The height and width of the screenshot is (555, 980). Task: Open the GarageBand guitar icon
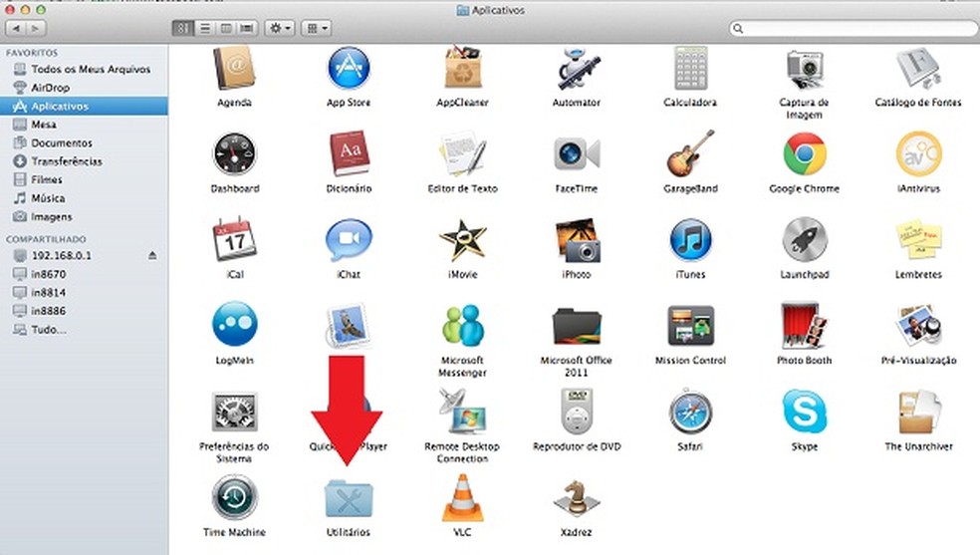690,153
